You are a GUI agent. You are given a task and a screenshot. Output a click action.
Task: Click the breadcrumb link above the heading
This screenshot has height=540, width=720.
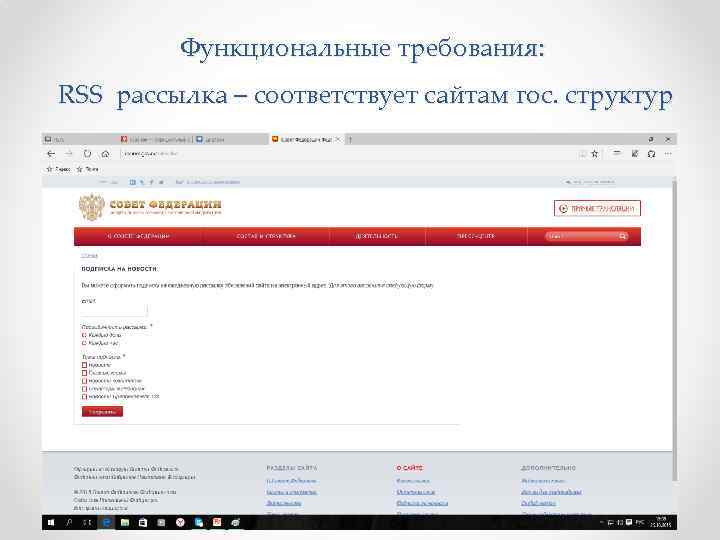(x=89, y=256)
